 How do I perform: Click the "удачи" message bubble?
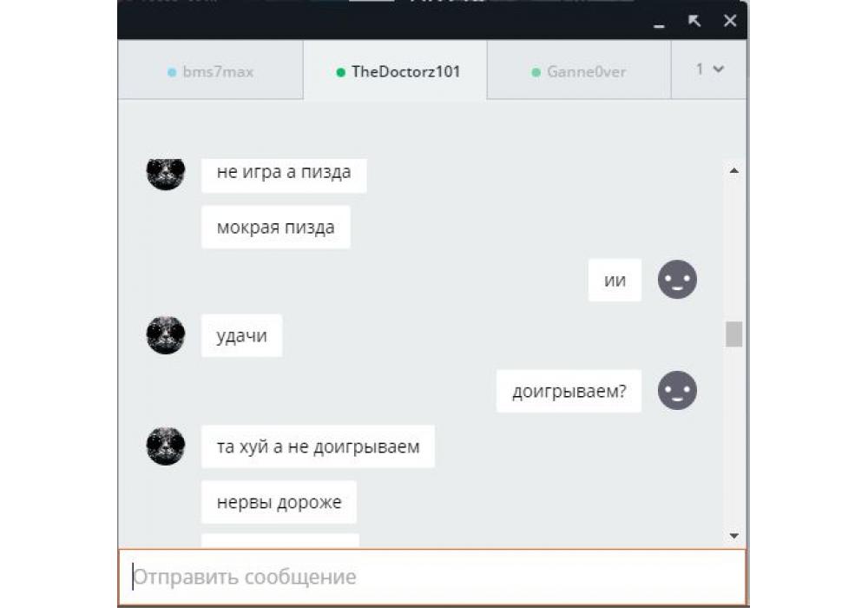pyautogui.click(x=242, y=335)
